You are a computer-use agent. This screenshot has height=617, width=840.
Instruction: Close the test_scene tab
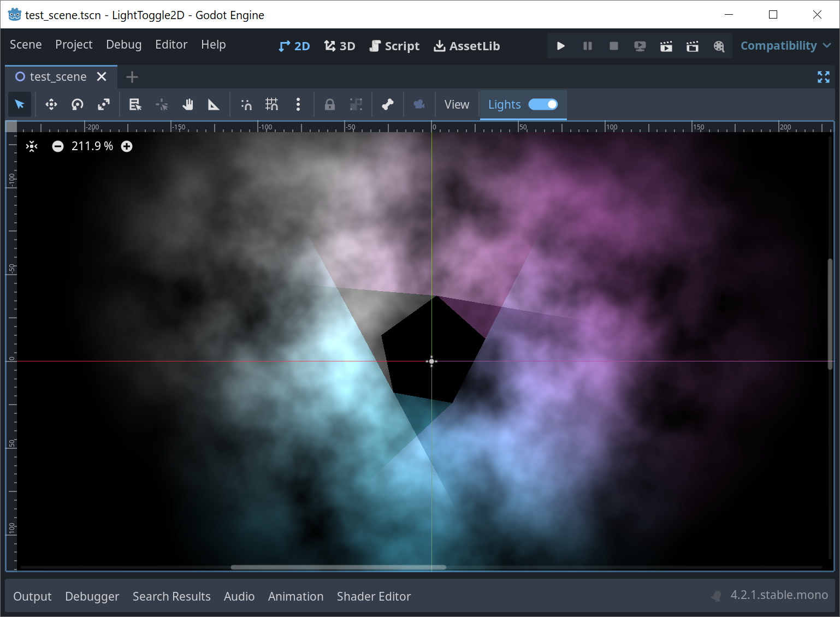click(x=102, y=77)
